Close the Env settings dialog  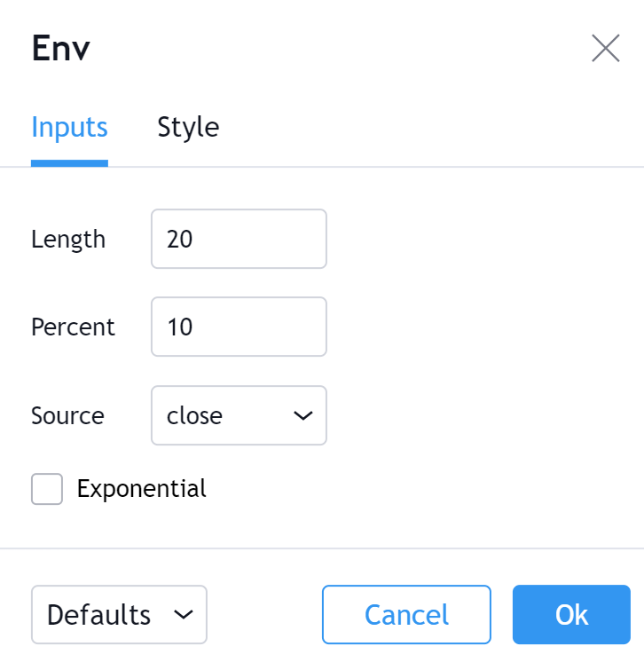coord(605,48)
